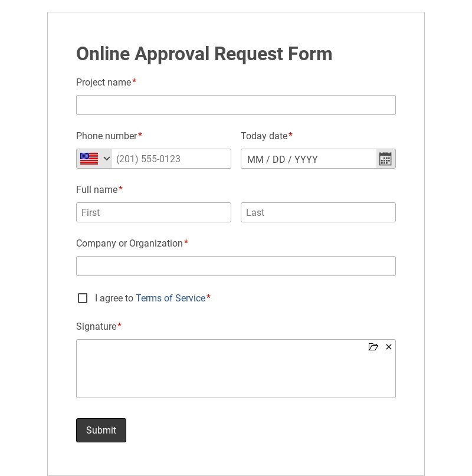Click the Company or Organization input box
Screen dimensions: 472x476
(x=235, y=266)
